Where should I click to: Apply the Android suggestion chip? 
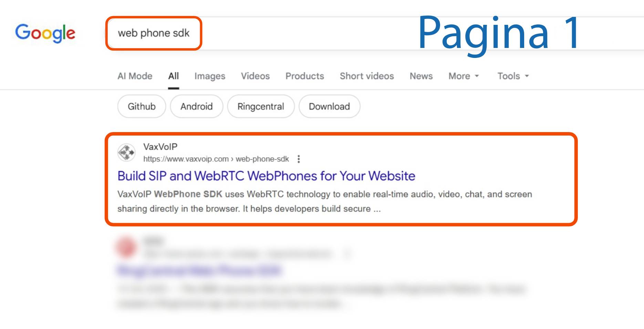point(196,107)
